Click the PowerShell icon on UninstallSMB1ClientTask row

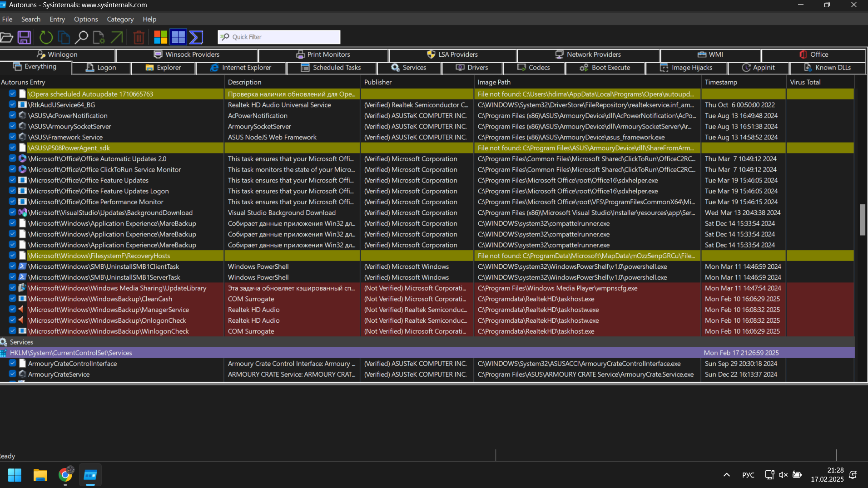click(x=22, y=266)
